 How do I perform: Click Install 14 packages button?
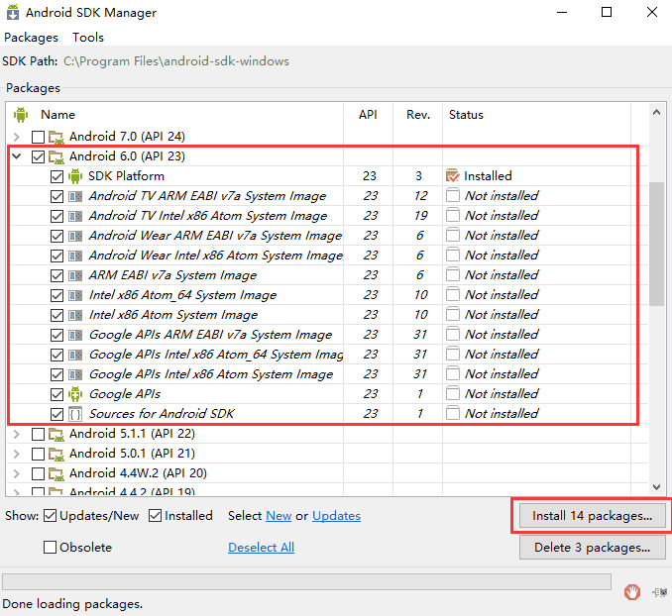592,516
